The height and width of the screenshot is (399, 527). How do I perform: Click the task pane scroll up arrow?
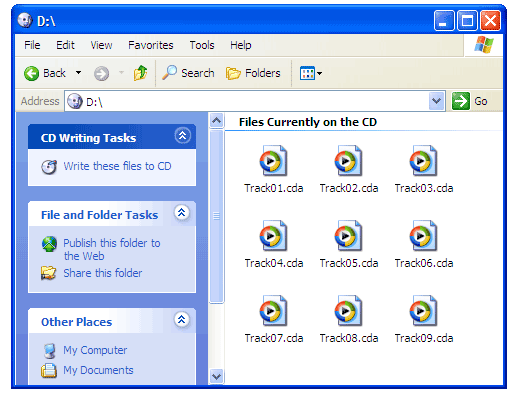point(216,120)
